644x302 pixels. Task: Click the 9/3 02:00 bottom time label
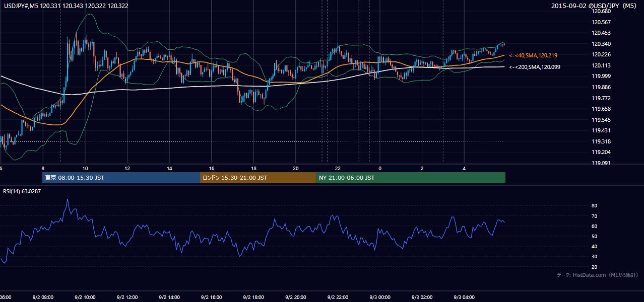click(423, 297)
